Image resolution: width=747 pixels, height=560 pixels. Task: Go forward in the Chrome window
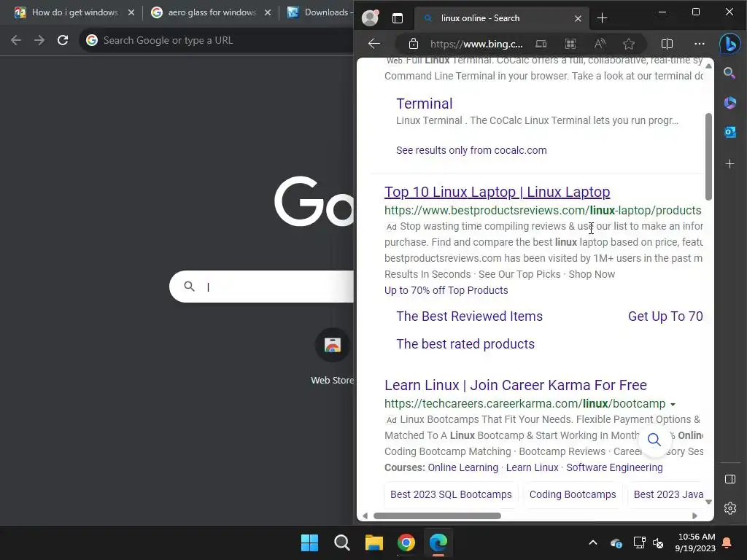coord(39,41)
